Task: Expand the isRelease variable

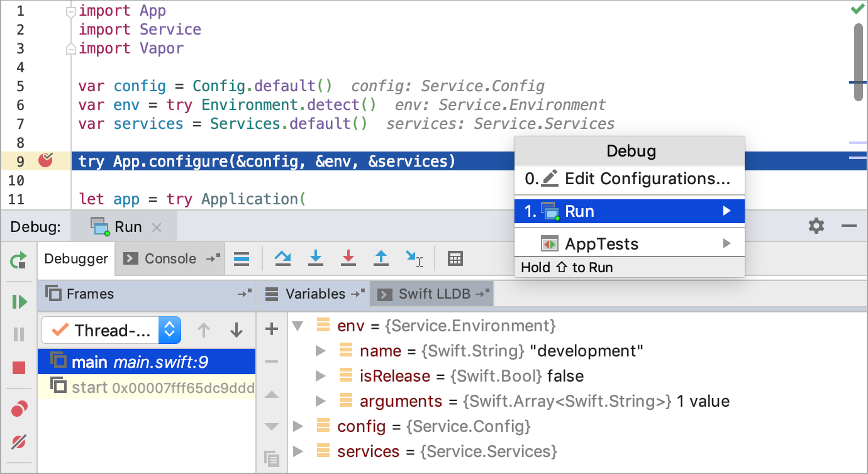Action: pyautogui.click(x=321, y=376)
